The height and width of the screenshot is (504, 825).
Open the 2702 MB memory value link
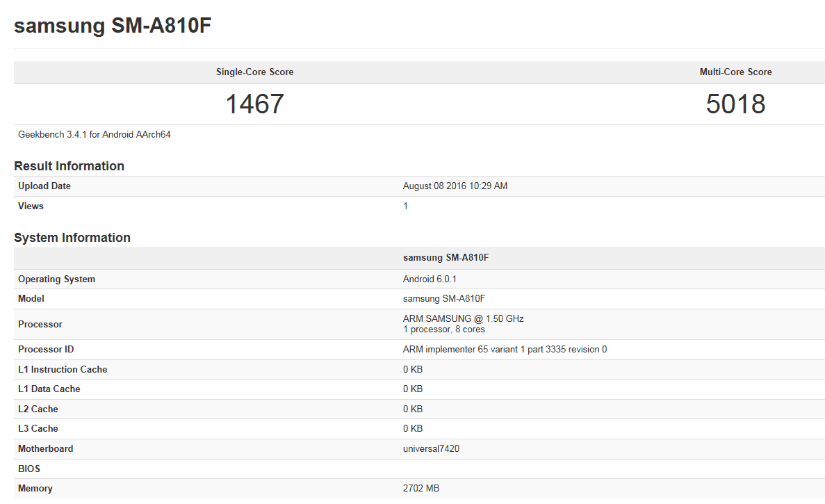[x=420, y=488]
